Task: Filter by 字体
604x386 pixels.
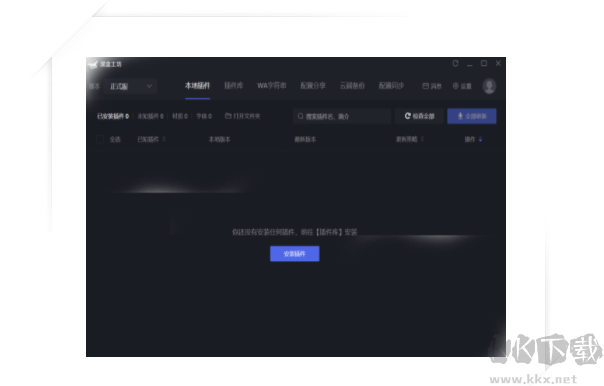Action: point(204,116)
